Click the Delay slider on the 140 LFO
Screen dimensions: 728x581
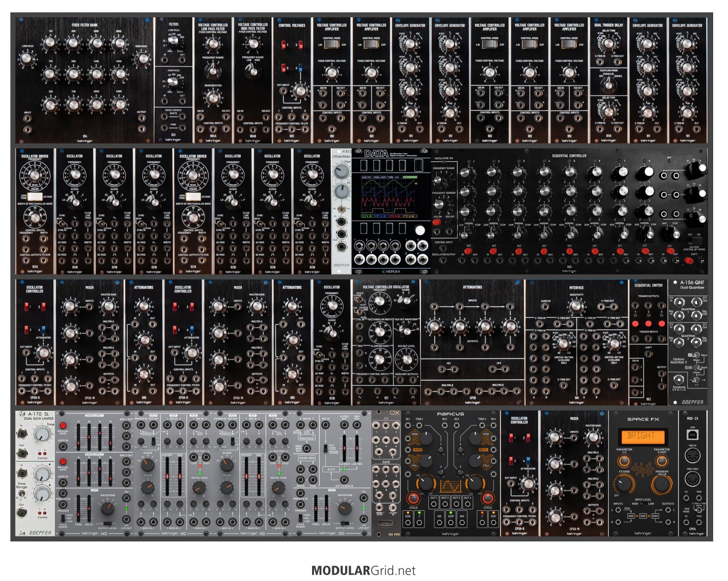click(90, 508)
